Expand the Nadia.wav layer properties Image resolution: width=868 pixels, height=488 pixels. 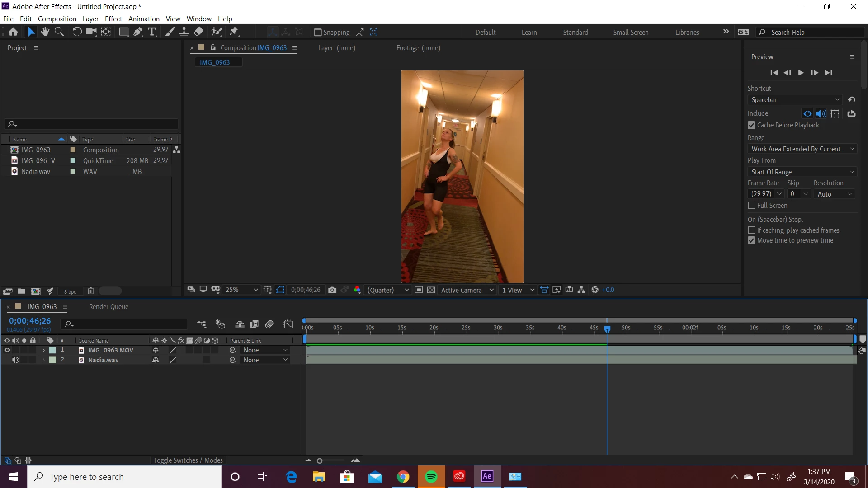pyautogui.click(x=43, y=360)
